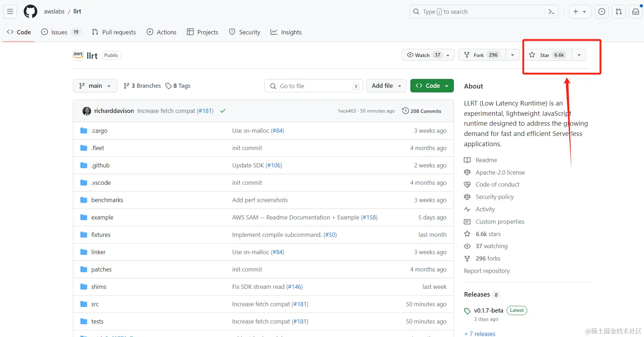The width and height of the screenshot is (644, 337).
Task: Open the fixtures folder
Action: pyautogui.click(x=101, y=235)
